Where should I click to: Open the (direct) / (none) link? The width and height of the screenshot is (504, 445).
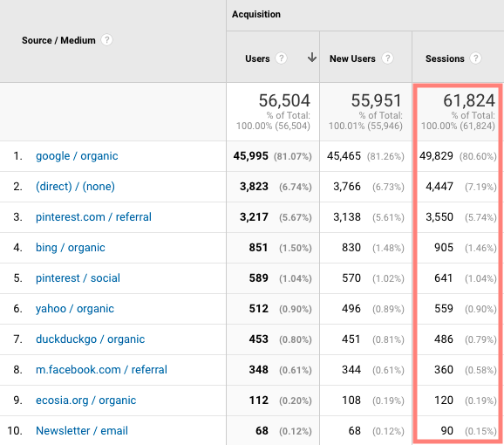[x=75, y=187]
